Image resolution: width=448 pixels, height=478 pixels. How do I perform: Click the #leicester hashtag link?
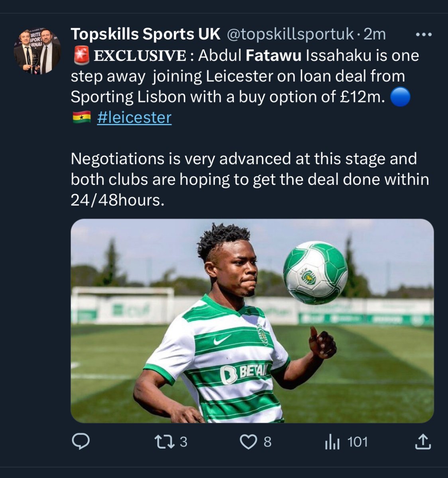click(134, 118)
